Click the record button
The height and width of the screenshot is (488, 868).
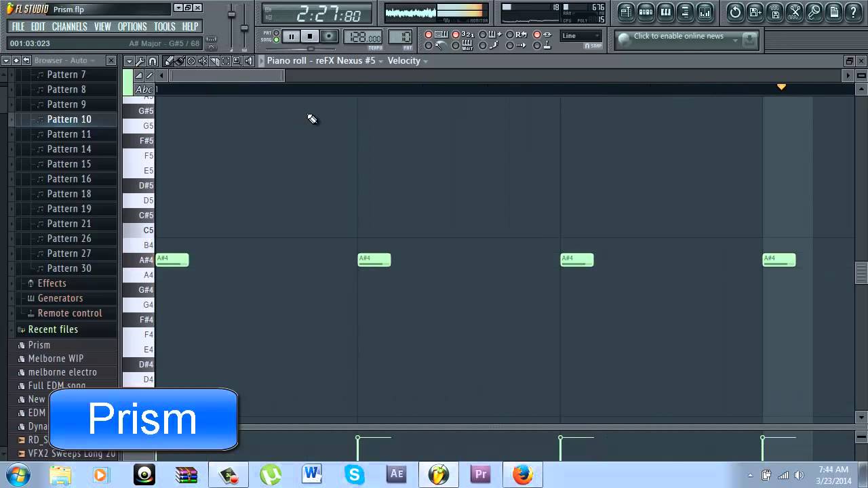(329, 36)
